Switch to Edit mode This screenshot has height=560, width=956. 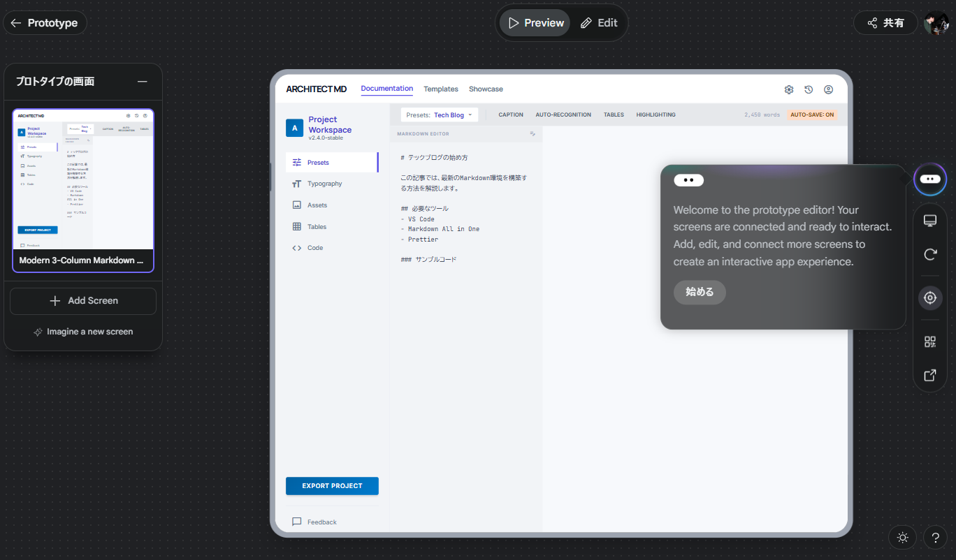[599, 23]
